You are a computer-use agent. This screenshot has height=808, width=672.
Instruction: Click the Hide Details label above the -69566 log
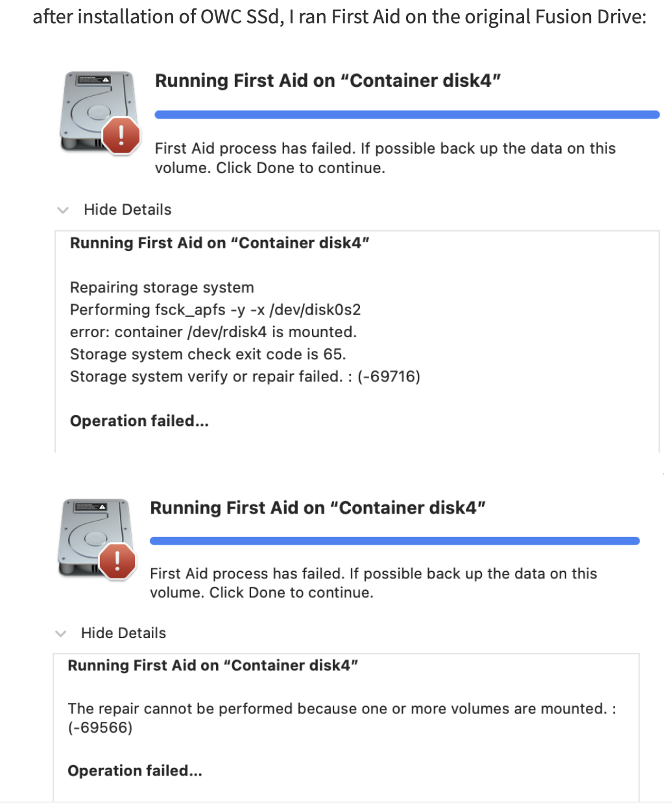123,633
